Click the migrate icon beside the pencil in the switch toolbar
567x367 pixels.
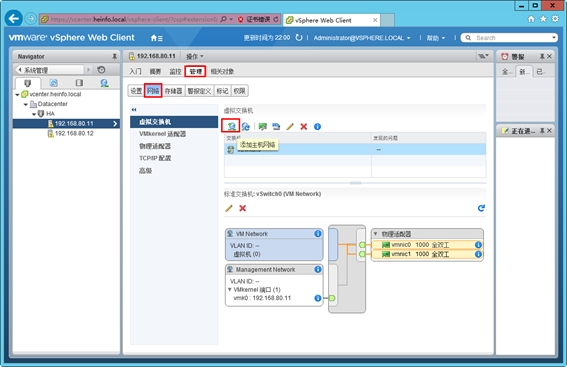pyautogui.click(x=276, y=126)
